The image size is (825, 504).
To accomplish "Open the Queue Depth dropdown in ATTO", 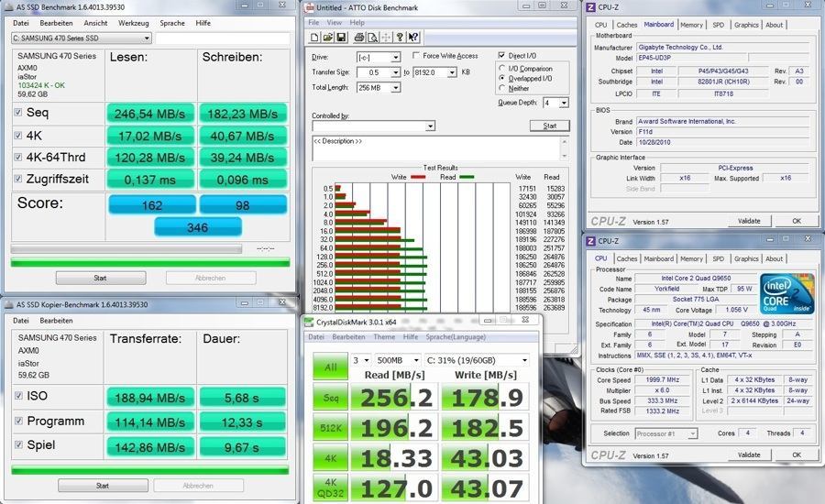I will pos(564,103).
